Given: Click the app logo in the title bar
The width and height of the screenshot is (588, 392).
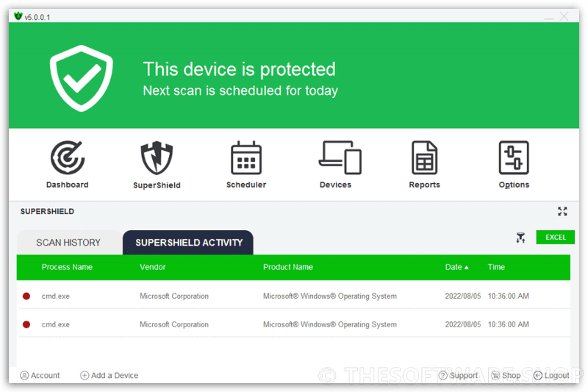Looking at the screenshot, I should (18, 16).
